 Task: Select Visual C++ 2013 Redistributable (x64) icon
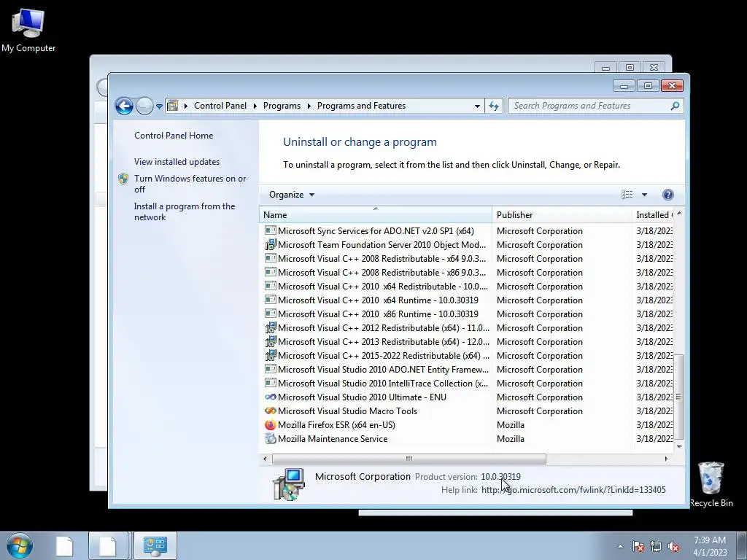pyautogui.click(x=271, y=341)
